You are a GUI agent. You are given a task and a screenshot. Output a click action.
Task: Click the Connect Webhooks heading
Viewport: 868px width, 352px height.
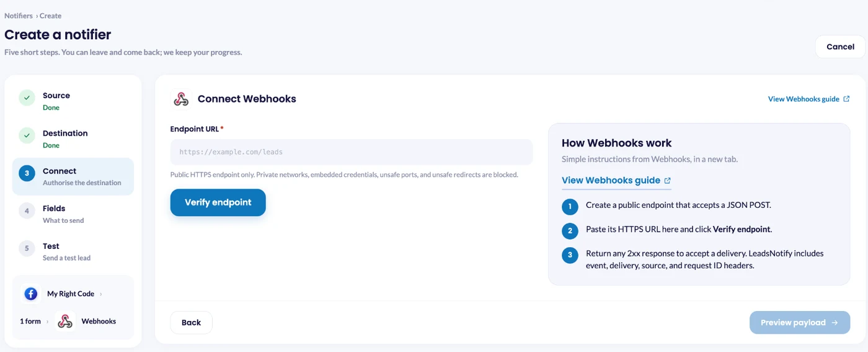(247, 99)
